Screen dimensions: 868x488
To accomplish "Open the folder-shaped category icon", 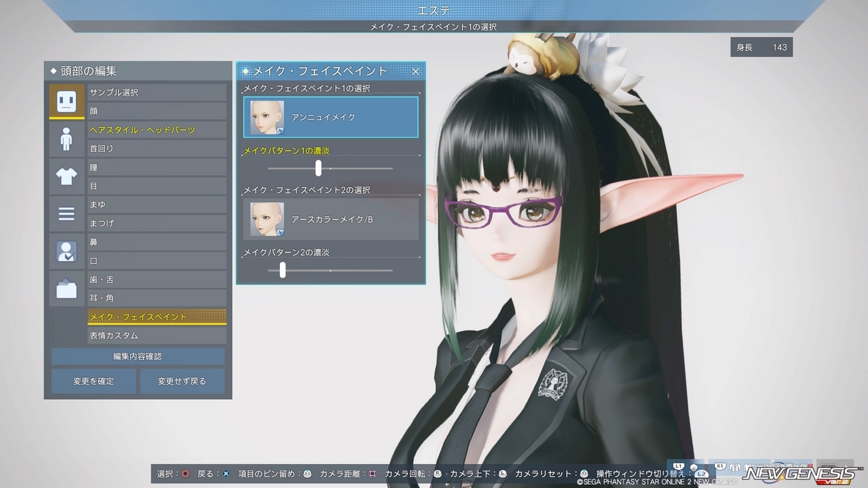I will pyautogui.click(x=67, y=288).
